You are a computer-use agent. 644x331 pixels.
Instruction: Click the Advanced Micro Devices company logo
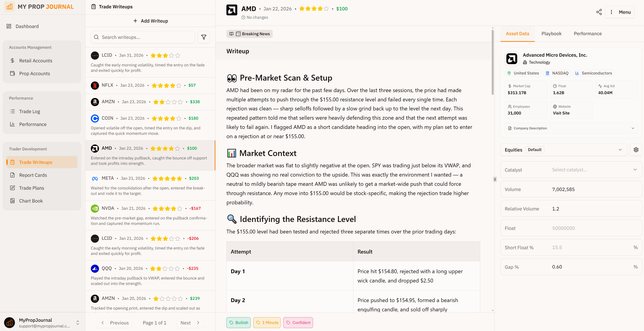pyautogui.click(x=512, y=59)
